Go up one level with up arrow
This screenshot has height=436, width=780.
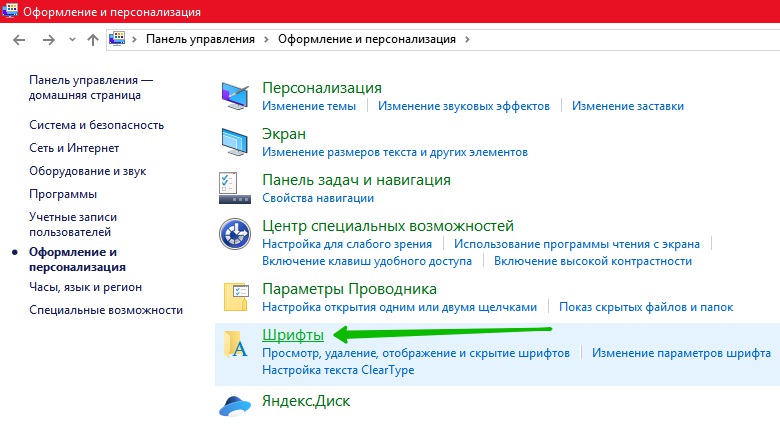click(93, 40)
